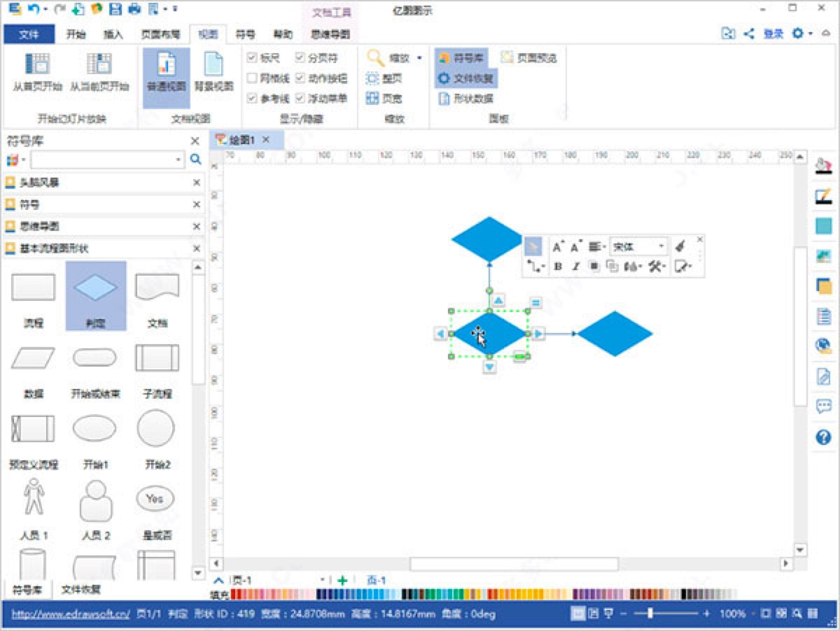Choose the 是或否 Yes shape
840x631 pixels.
[155, 499]
